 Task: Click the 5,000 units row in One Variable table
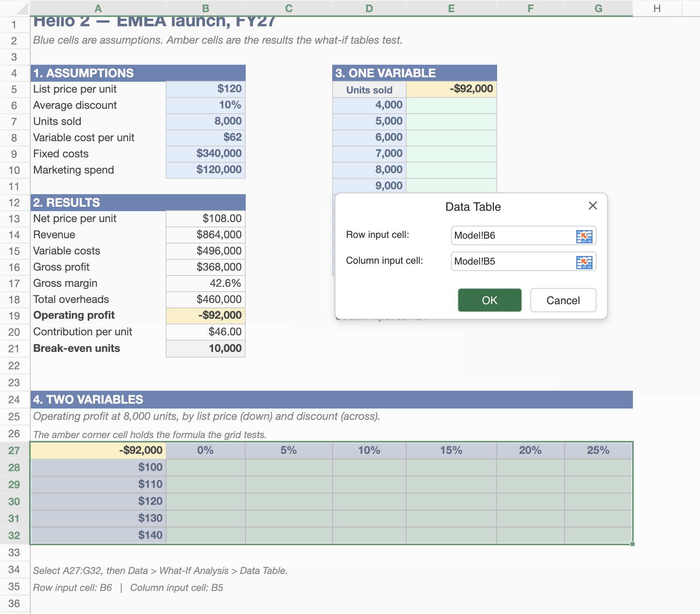coord(369,121)
